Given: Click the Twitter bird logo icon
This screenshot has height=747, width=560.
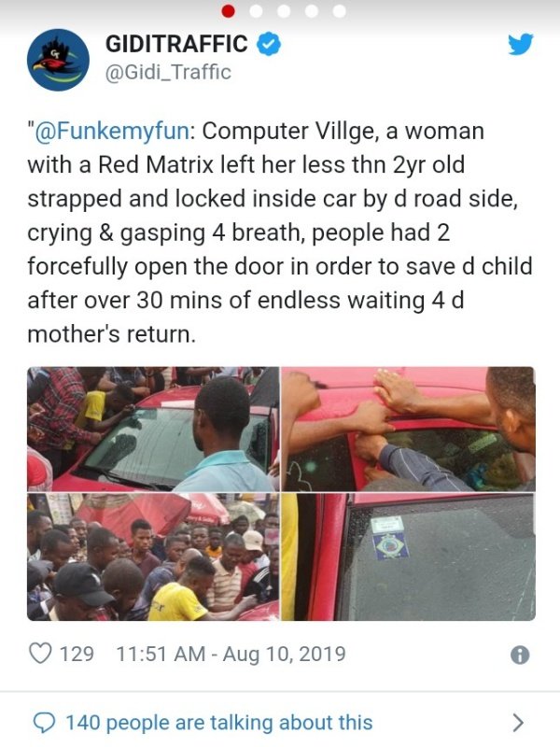Looking at the screenshot, I should 520,44.
